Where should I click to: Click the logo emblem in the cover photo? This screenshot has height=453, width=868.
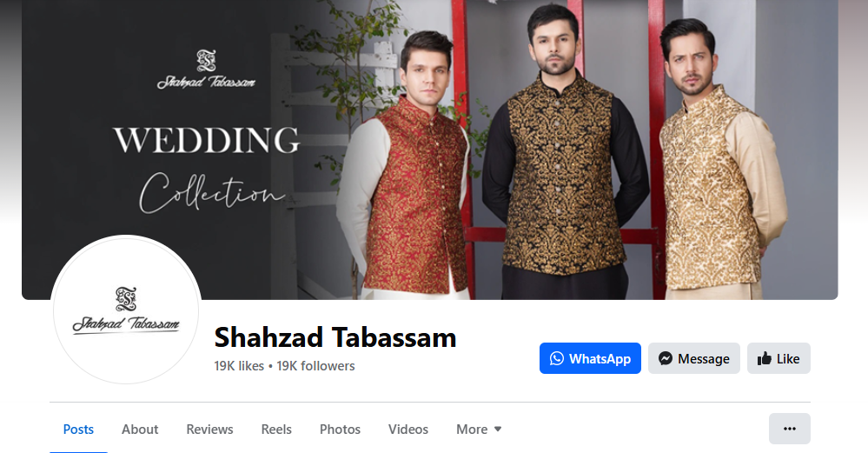coord(206,61)
